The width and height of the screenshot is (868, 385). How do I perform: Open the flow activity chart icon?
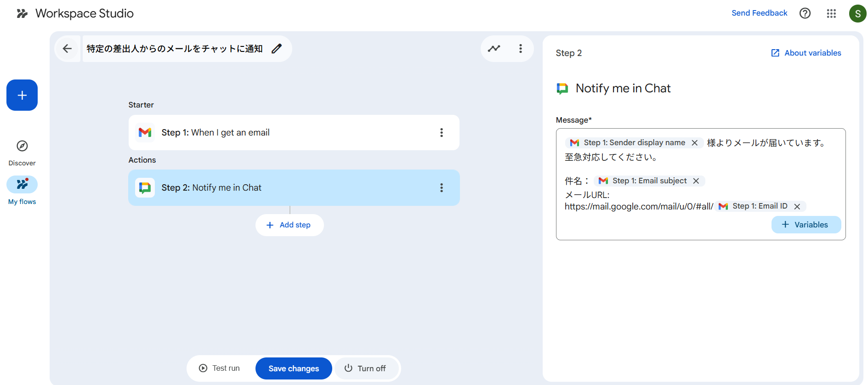point(494,49)
